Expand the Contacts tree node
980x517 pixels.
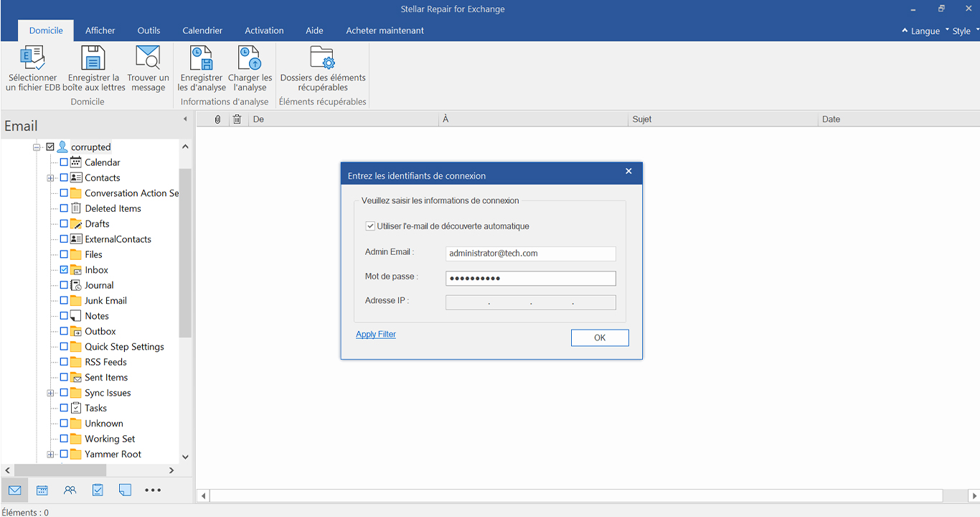point(50,178)
